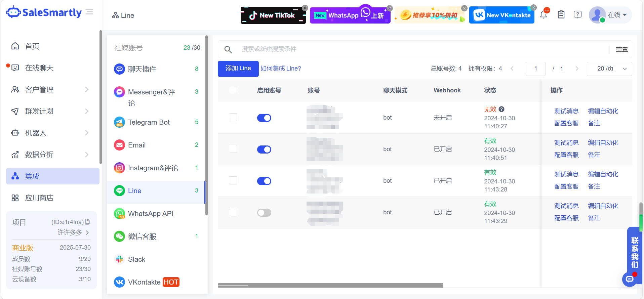Screen dimensions: 644x299
Task: Close the 推荐享10%折扣 banner
Action: [464, 8]
